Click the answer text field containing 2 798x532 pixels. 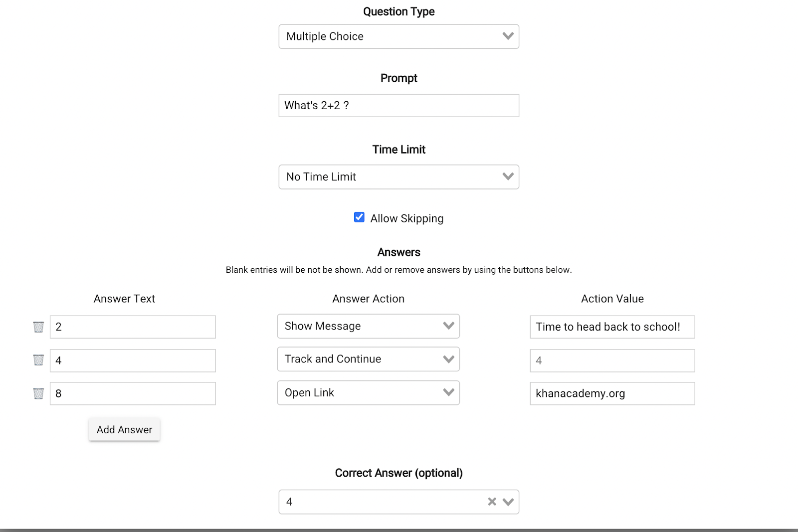click(x=133, y=327)
